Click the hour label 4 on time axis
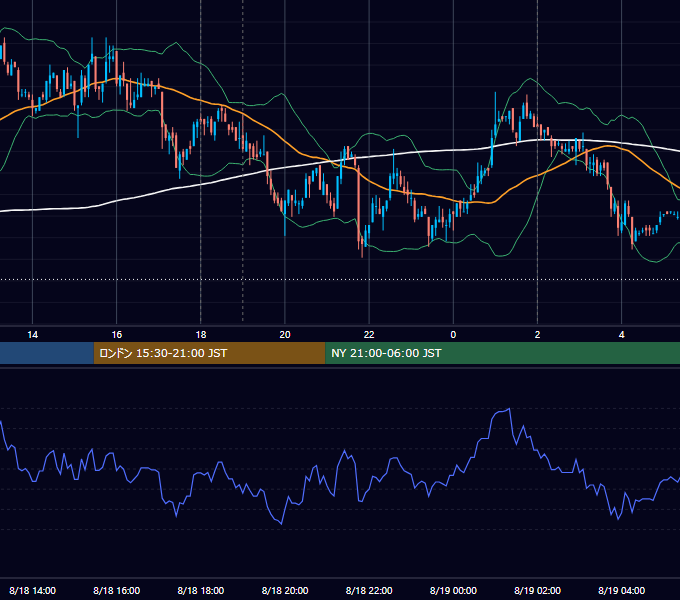This screenshot has height=600, width=680. tap(621, 335)
